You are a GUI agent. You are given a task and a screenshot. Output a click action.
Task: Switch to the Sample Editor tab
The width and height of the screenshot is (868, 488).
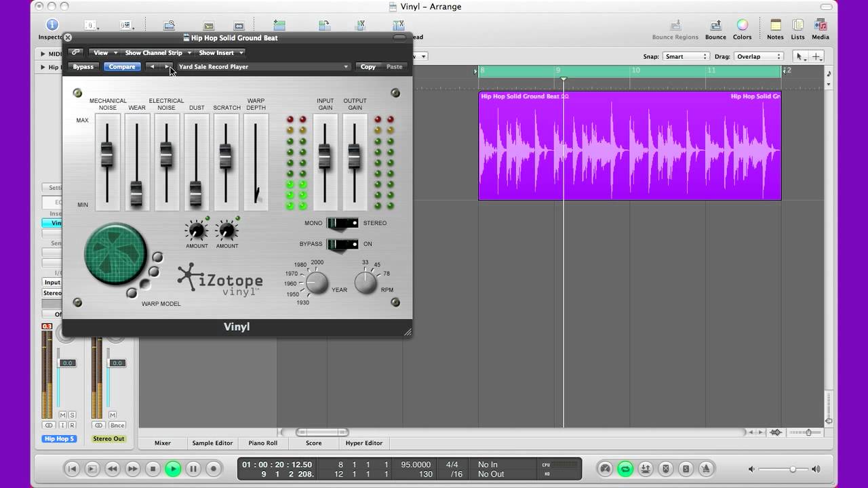(x=212, y=443)
